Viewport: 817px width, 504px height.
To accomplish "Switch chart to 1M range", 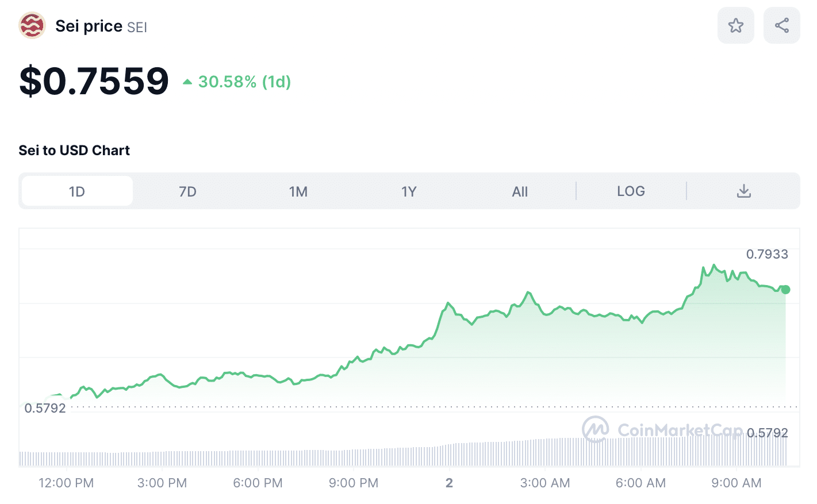I will [x=298, y=191].
